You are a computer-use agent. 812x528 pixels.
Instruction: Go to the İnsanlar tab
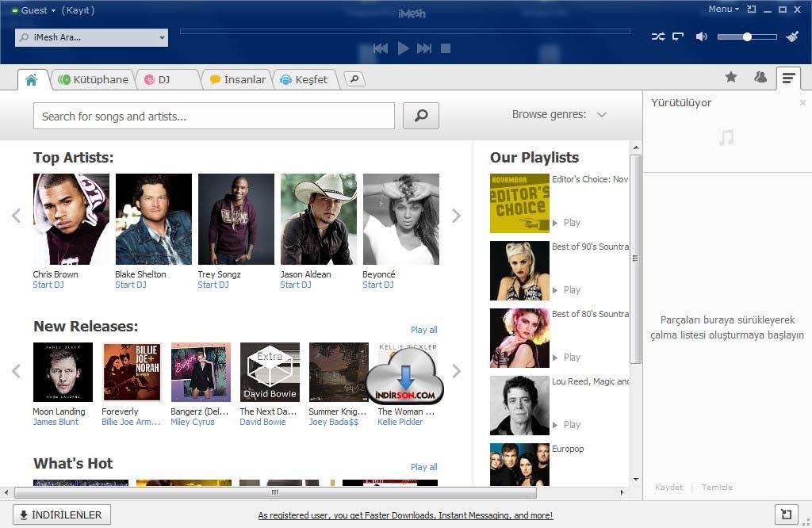[238, 80]
